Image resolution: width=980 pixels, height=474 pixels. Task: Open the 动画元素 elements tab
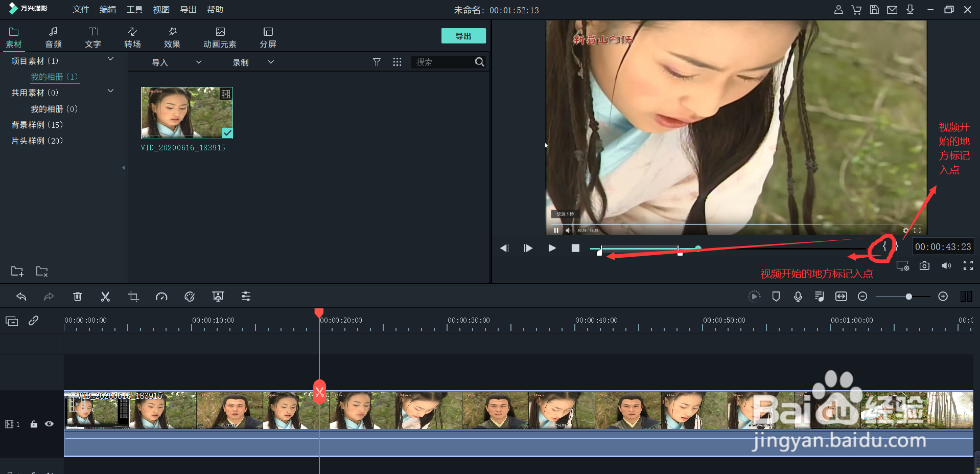pos(220,38)
